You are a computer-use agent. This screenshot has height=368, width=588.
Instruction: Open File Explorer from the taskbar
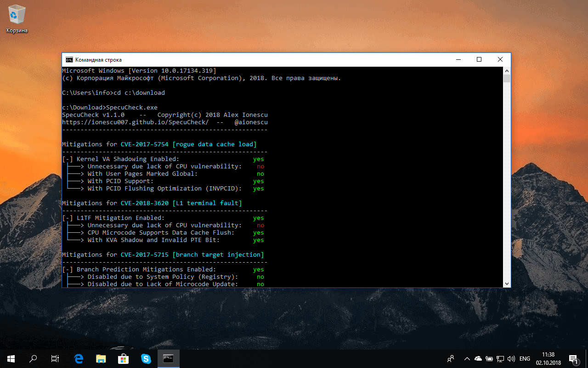tap(101, 359)
